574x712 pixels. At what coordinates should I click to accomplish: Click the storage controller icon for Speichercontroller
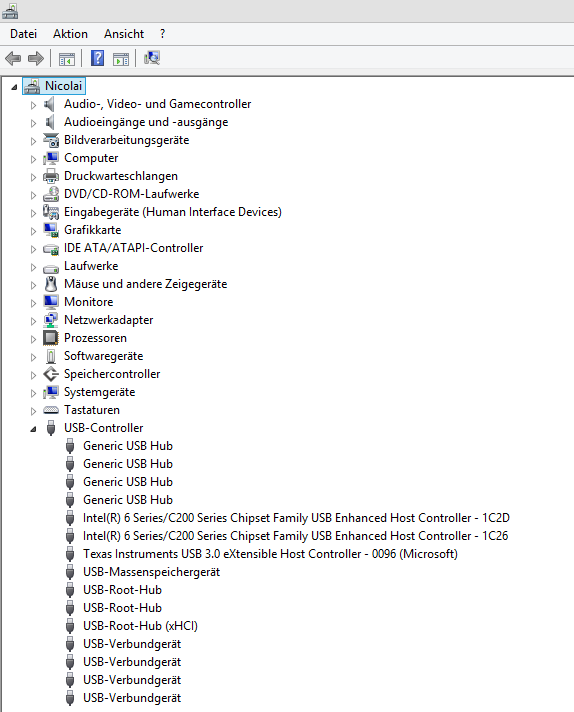tap(51, 374)
